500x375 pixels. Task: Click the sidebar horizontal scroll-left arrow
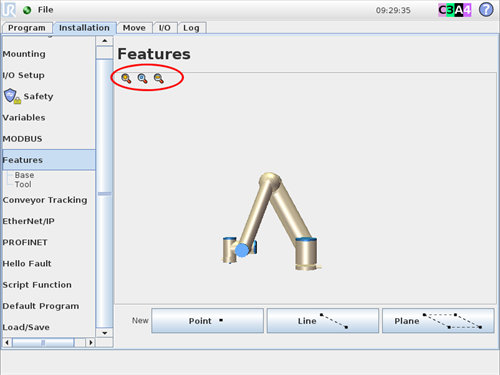coord(7,342)
